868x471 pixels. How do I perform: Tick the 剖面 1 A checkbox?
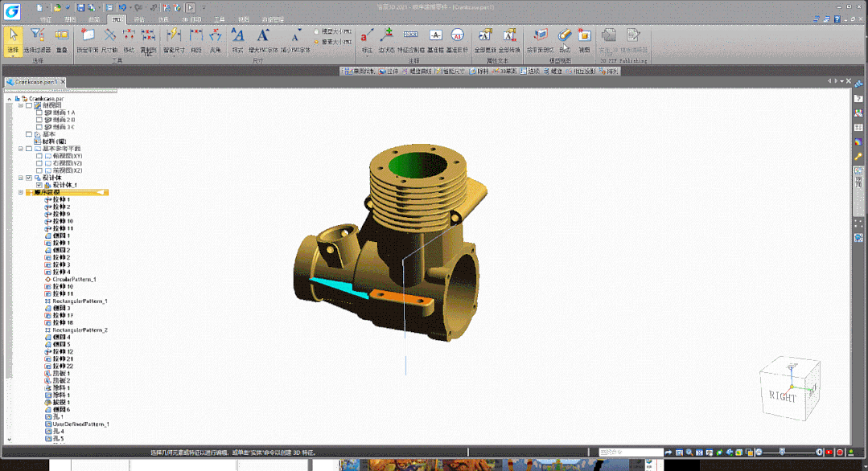pos(39,113)
